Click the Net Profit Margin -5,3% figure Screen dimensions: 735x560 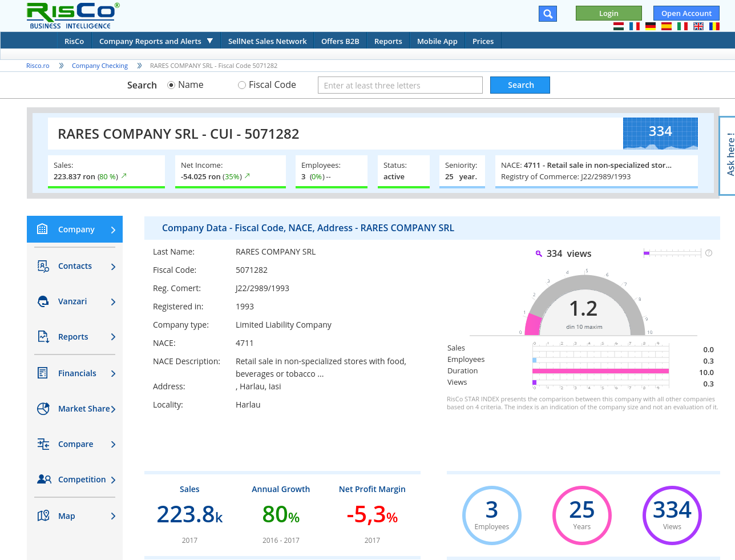372,514
